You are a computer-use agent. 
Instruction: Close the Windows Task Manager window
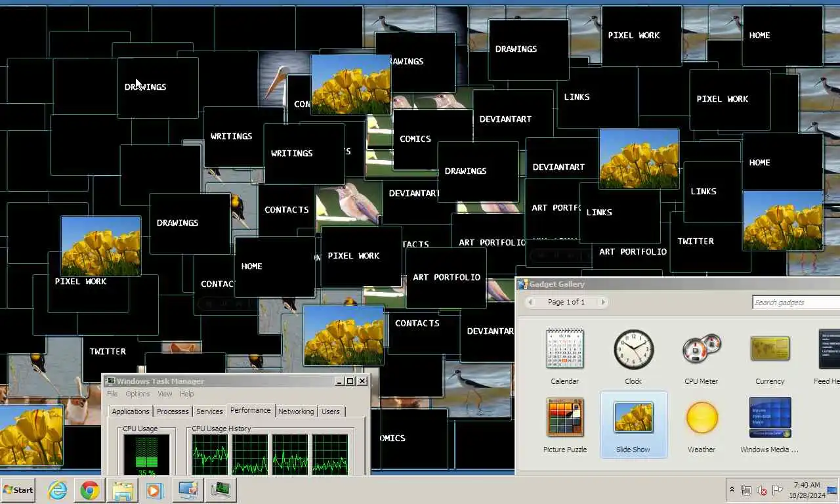(x=362, y=381)
